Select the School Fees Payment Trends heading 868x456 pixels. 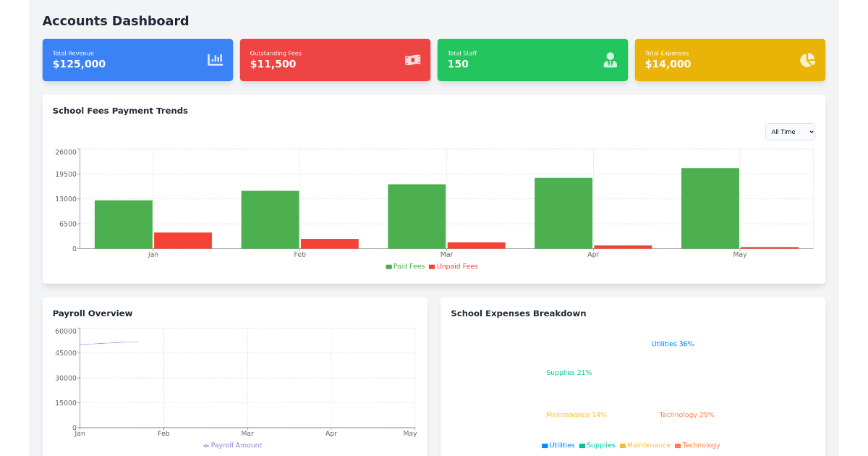pyautogui.click(x=120, y=111)
